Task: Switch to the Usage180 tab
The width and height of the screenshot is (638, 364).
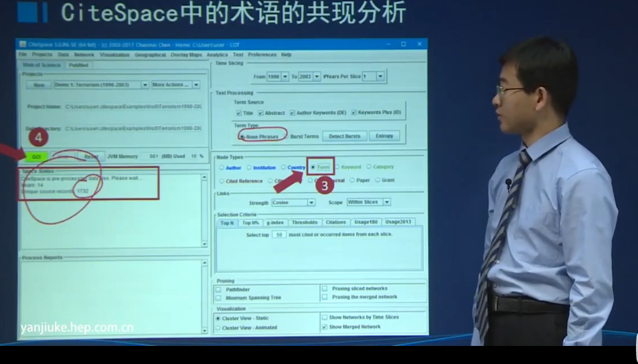Action: click(366, 222)
